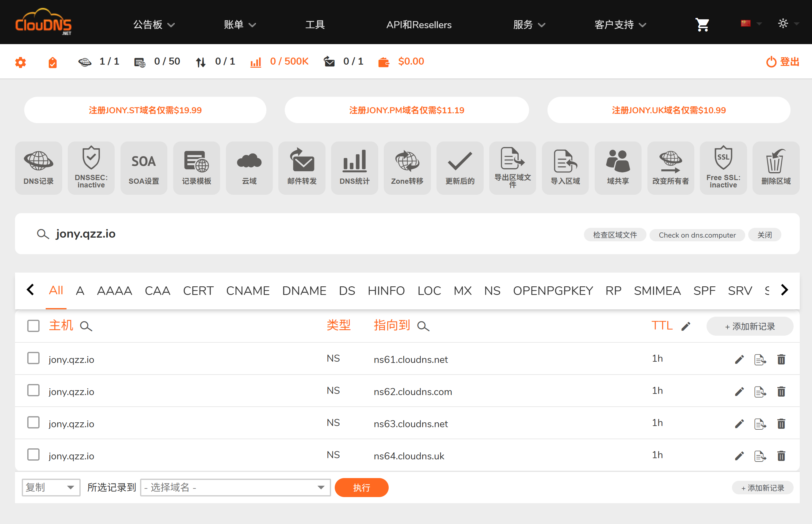Open the 导出区域文件 icon
Screen dimensions: 812x524
513,168
